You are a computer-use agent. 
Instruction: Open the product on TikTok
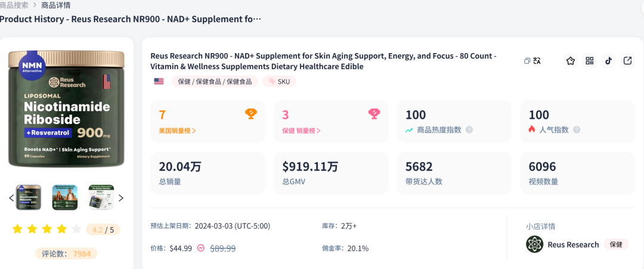pyautogui.click(x=609, y=61)
